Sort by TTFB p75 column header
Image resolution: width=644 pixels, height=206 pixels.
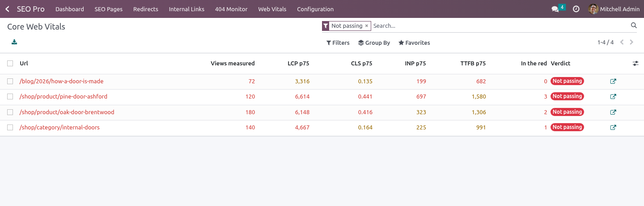pos(473,64)
